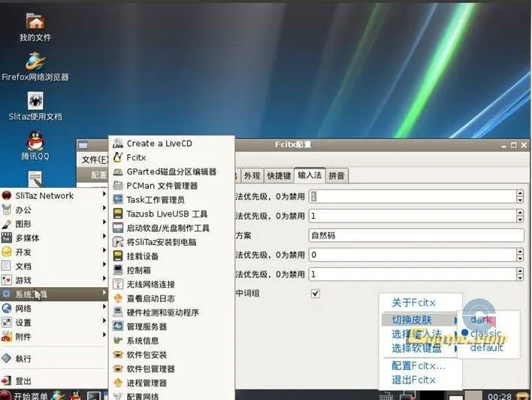Open 启动软盘/光盘制作工具
532x400 pixels.
pyautogui.click(x=171, y=228)
